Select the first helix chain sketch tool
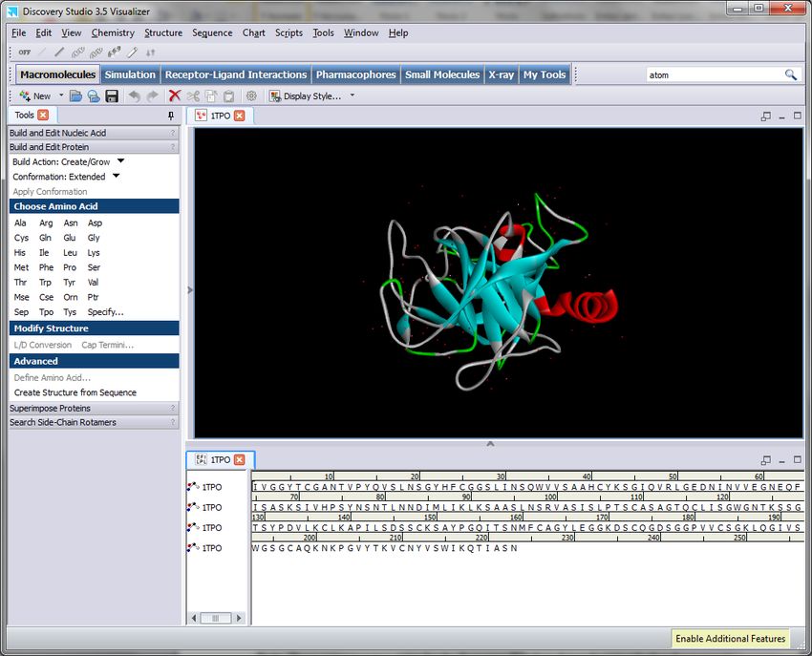 coord(77,53)
